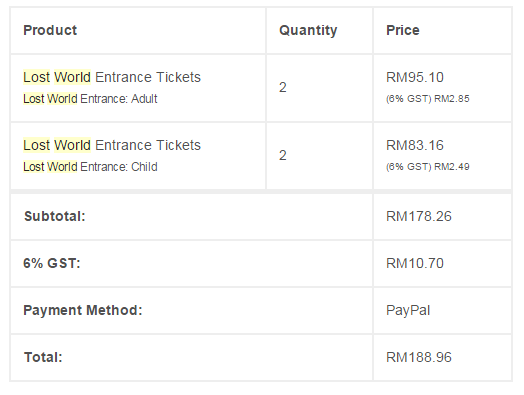
Task: Open Lost World Entrance Tickets child product
Action: 112,145
